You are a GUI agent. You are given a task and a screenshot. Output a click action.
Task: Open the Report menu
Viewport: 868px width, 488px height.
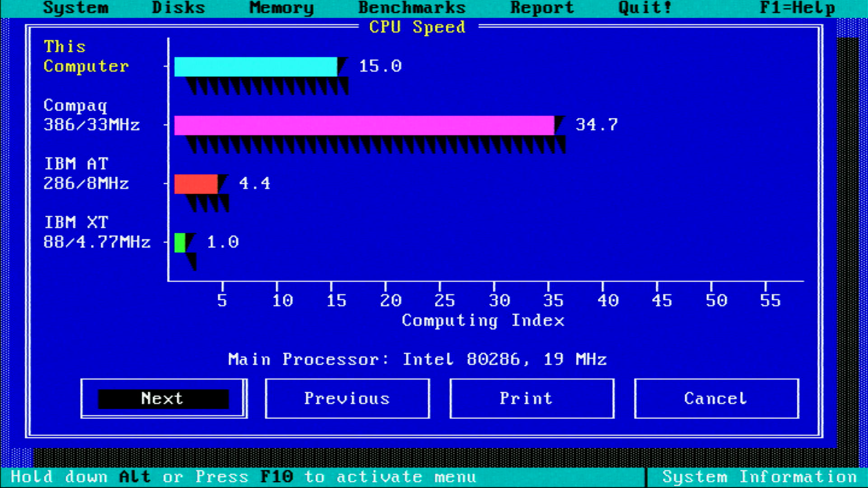coord(542,8)
